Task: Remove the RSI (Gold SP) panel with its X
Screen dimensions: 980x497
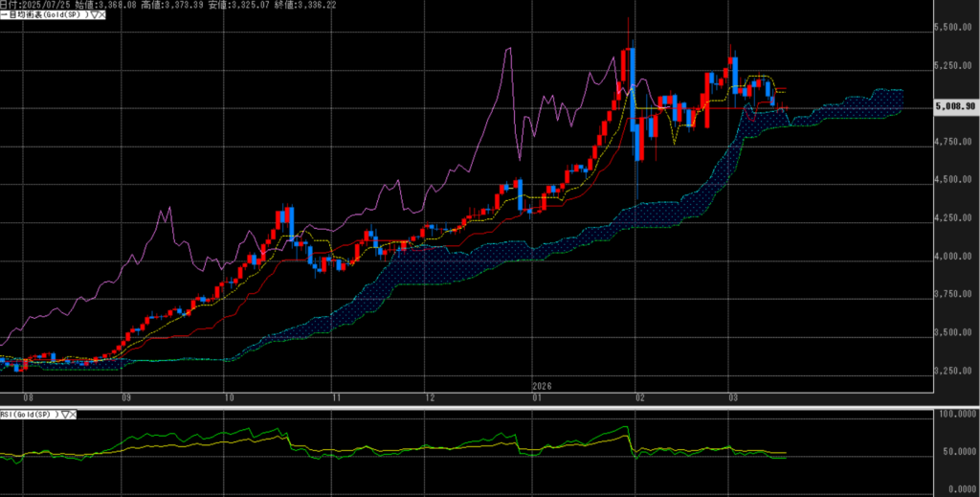Action: [x=73, y=414]
